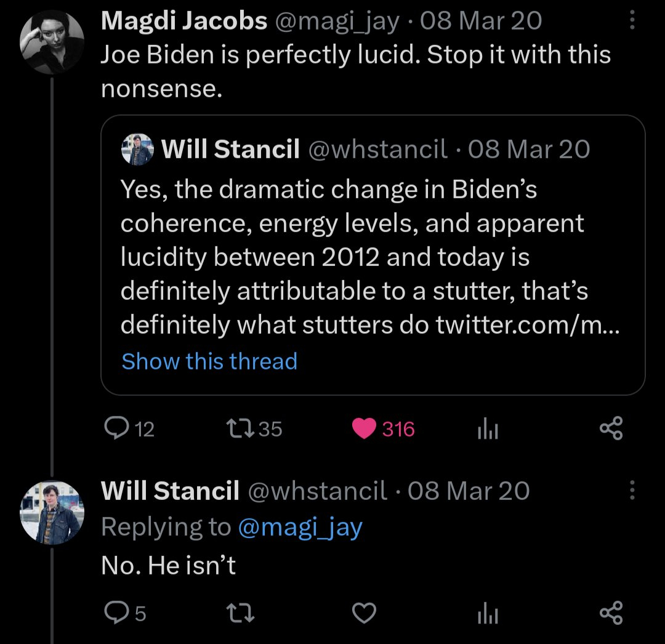This screenshot has height=644, width=665.
Task: Unlike Magdi Jacobs' tweet with 316 likes
Action: click(x=364, y=429)
